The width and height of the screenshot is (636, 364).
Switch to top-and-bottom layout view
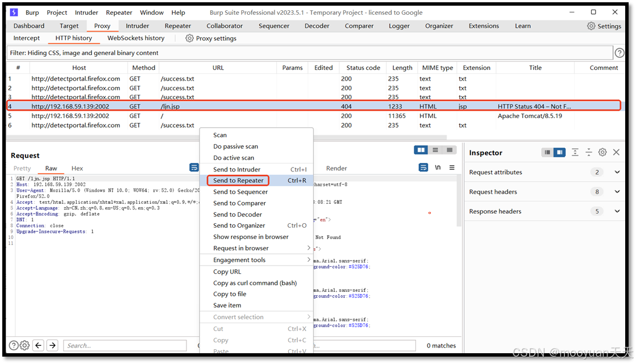click(435, 150)
